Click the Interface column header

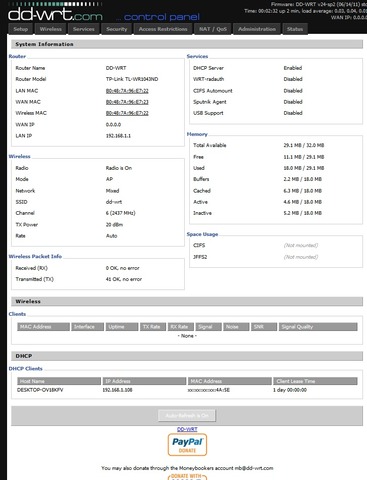coord(88,327)
